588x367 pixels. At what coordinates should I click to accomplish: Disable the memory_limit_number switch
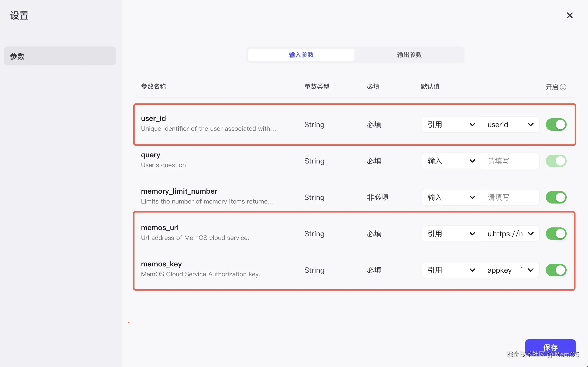(x=556, y=198)
